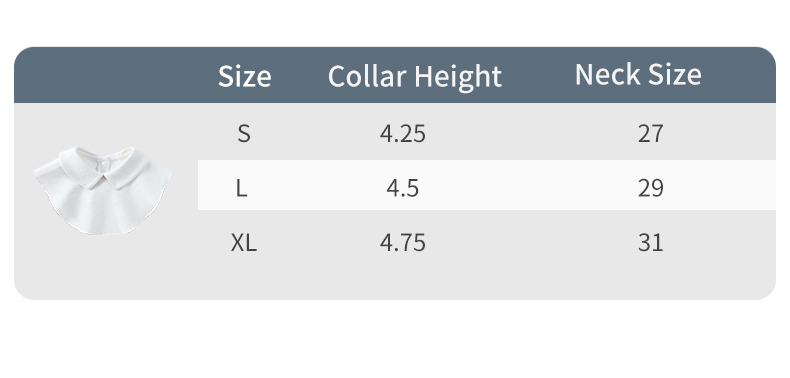790x378 pixels.
Task: Click the 4.75 collar height value
Action: tap(403, 242)
